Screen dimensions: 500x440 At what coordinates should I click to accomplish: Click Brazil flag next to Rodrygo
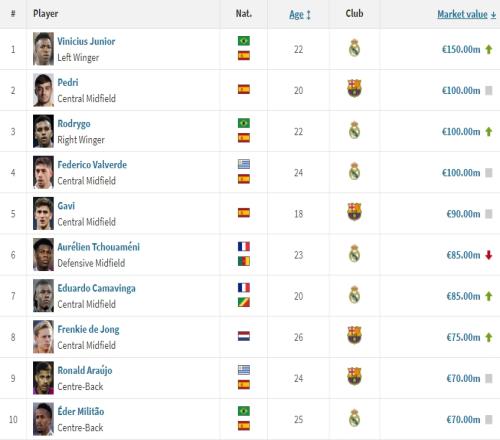click(x=244, y=123)
